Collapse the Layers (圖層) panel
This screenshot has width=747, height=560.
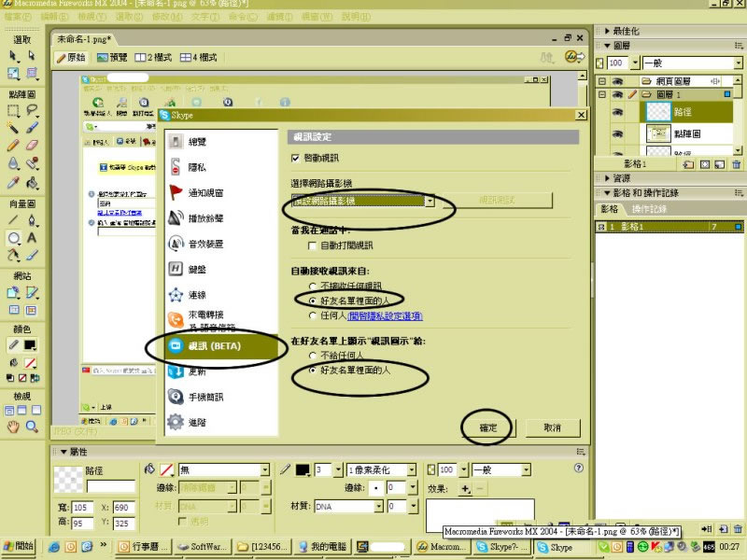click(608, 46)
